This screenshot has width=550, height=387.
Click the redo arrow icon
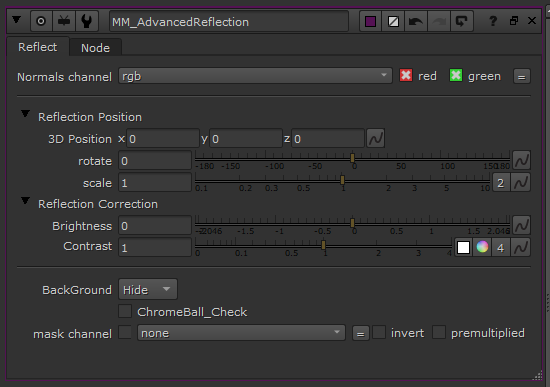coord(439,22)
